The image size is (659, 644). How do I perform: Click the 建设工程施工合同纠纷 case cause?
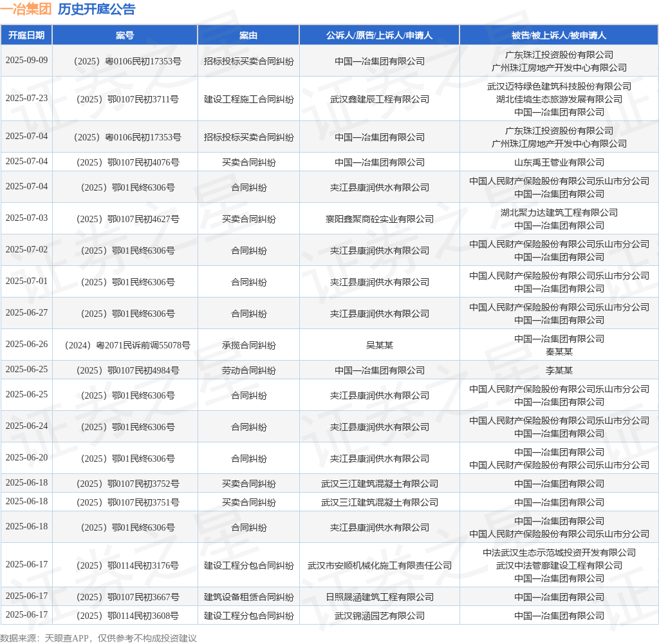[249, 99]
